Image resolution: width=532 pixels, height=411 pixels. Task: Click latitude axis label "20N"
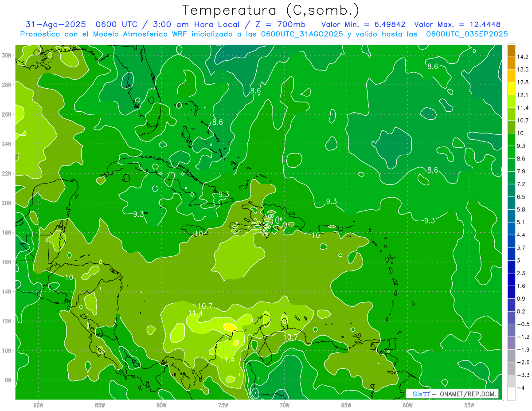point(7,203)
